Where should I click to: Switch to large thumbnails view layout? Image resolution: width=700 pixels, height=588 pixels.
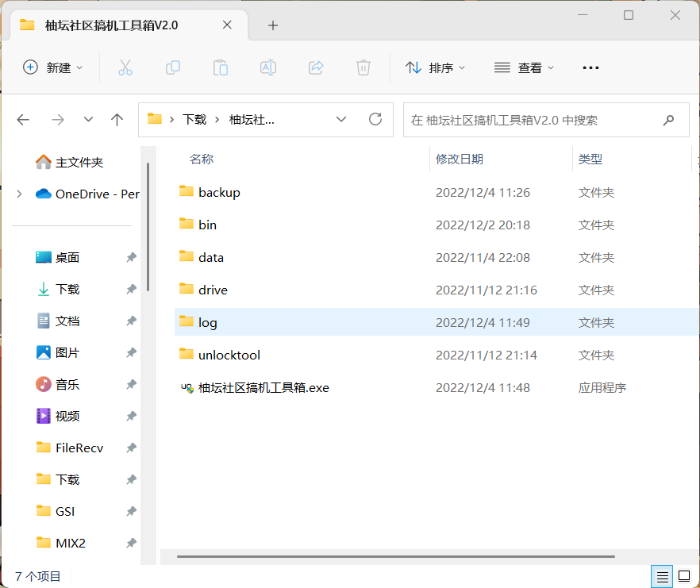coord(683,576)
